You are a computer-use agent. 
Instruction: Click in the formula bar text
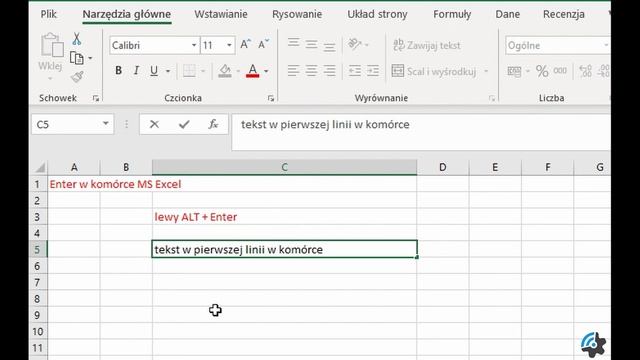(x=325, y=124)
